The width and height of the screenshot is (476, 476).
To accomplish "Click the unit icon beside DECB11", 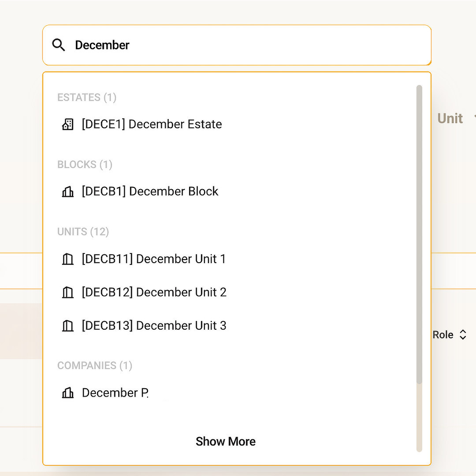I will click(67, 259).
